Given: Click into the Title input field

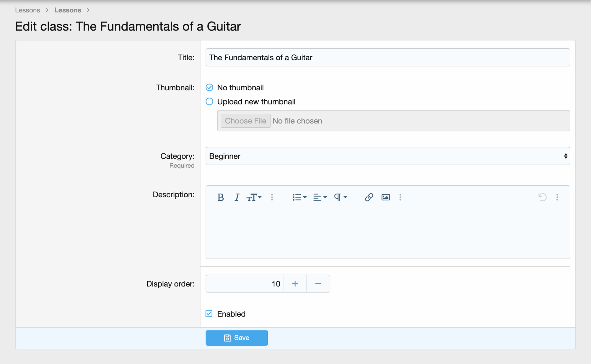Looking at the screenshot, I should click(x=387, y=57).
